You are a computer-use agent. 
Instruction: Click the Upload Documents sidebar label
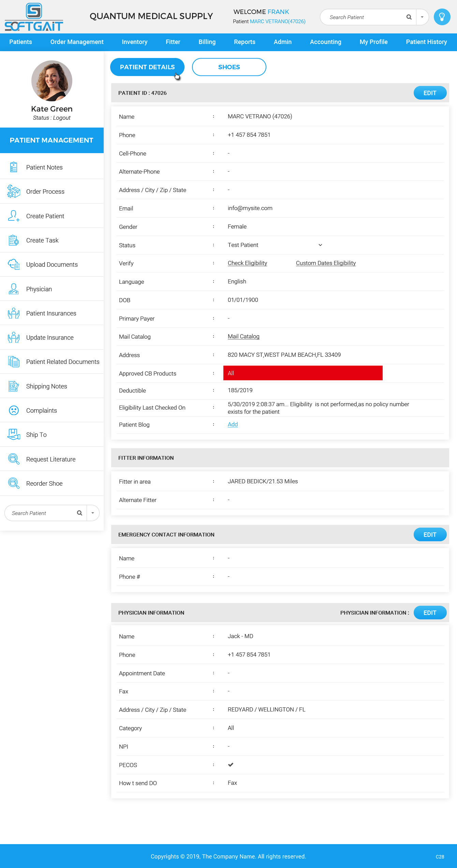click(52, 264)
